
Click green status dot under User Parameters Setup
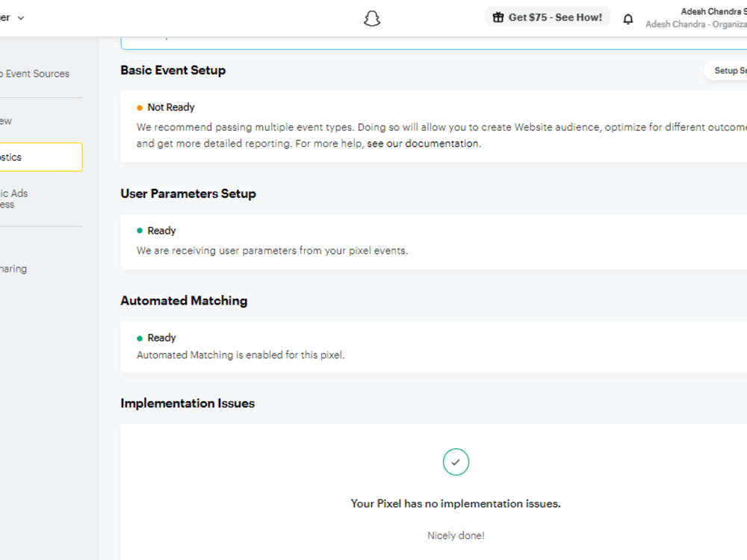pos(140,231)
